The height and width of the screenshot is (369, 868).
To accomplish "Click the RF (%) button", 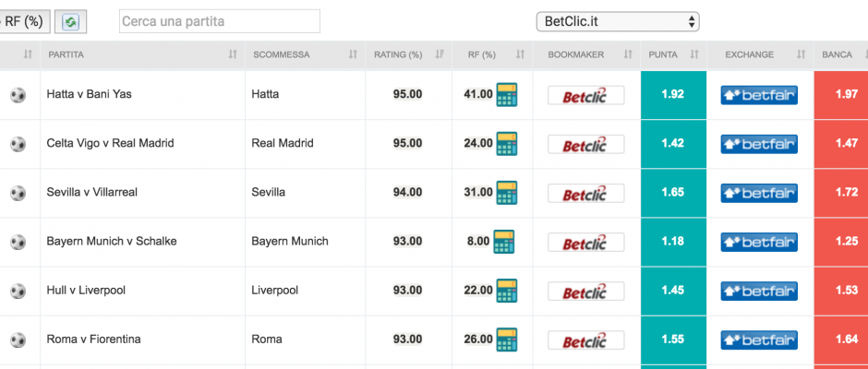I will [24, 22].
